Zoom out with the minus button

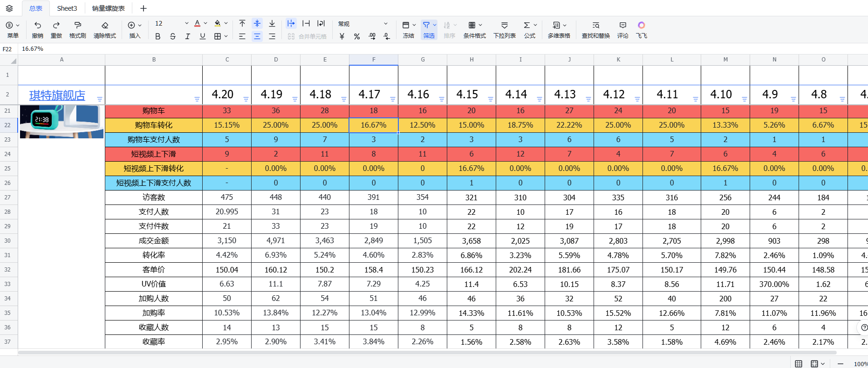(841, 364)
